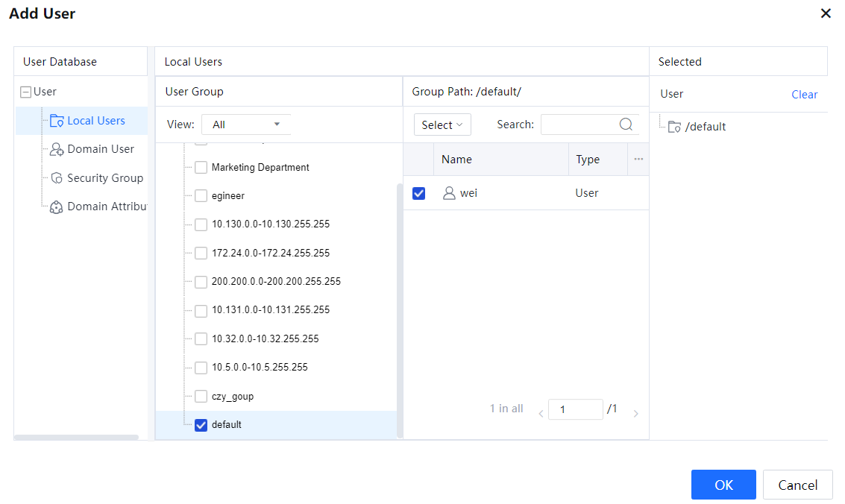
Task: Click the /default folder icon in Selected
Action: point(674,127)
